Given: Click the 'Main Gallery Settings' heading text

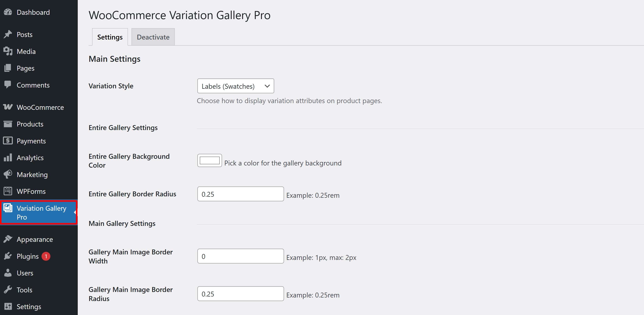Looking at the screenshot, I should (x=122, y=224).
